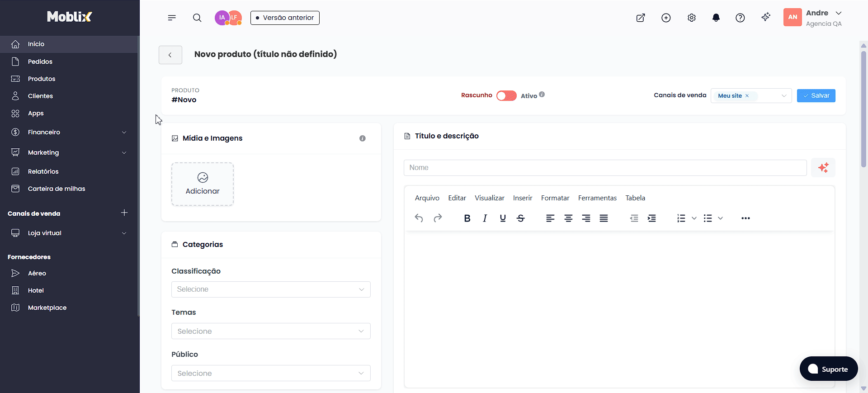Click the Versão anterior button

click(x=285, y=18)
